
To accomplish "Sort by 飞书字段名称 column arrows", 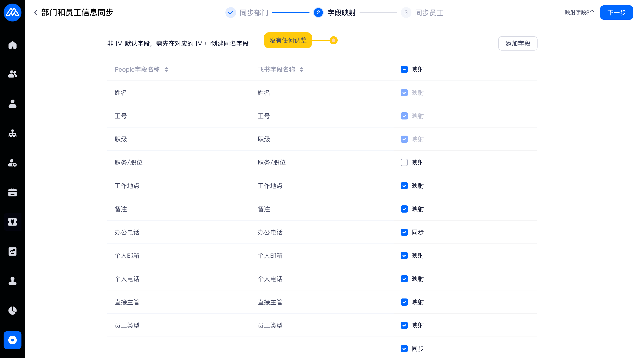I will tap(301, 69).
